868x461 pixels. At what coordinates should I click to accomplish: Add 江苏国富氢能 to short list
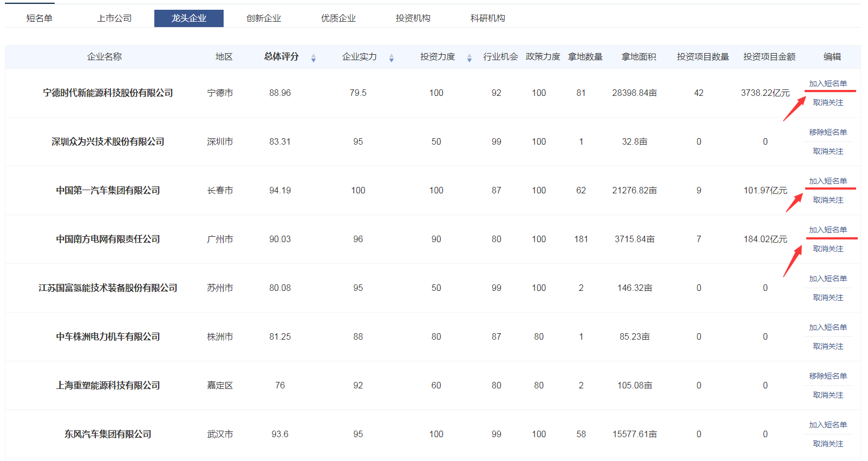(828, 278)
